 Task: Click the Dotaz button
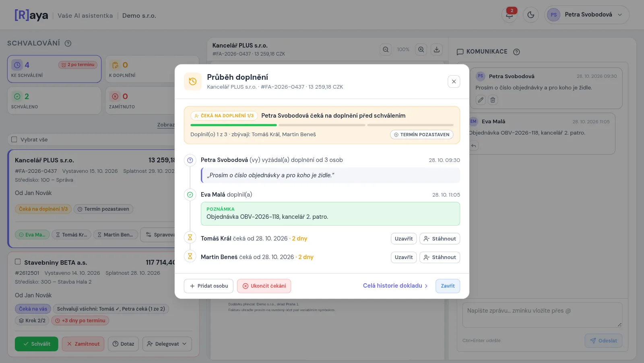[x=123, y=344]
